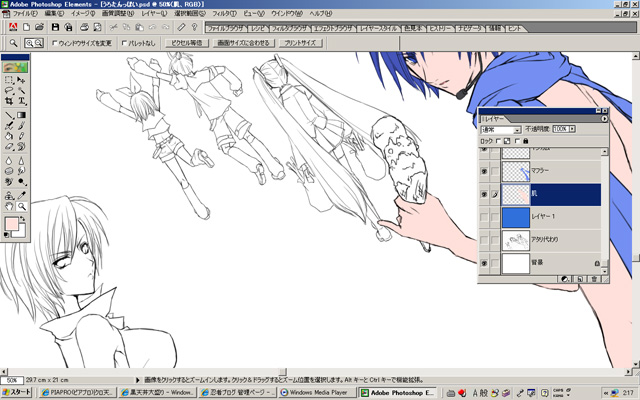Select the Eraser tool
640x400 pixels.
[9, 146]
